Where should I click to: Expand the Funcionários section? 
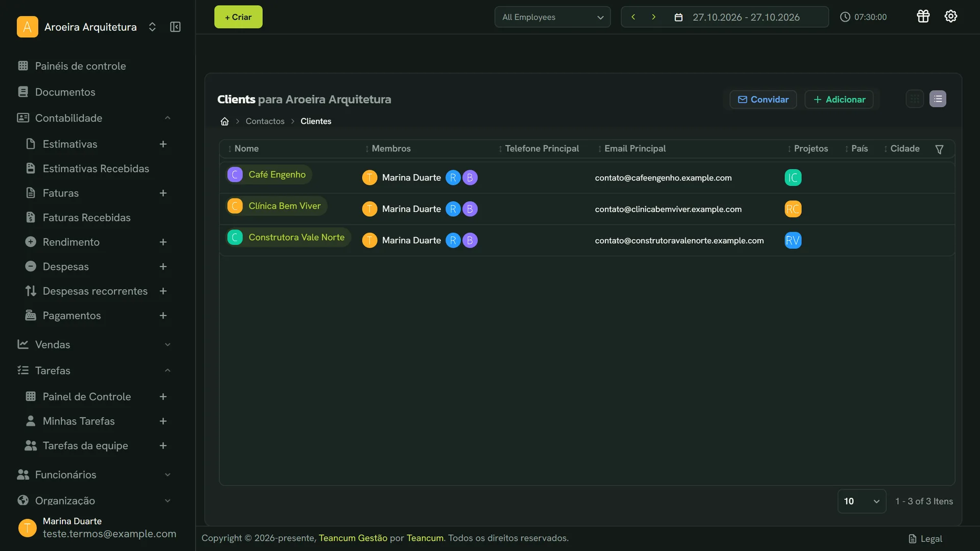(x=167, y=475)
